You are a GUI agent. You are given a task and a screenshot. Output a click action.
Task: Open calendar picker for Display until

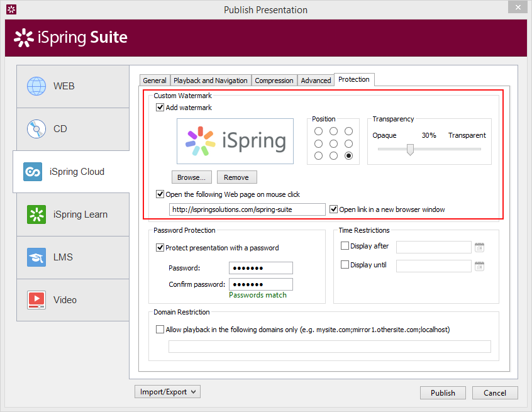pyautogui.click(x=479, y=266)
